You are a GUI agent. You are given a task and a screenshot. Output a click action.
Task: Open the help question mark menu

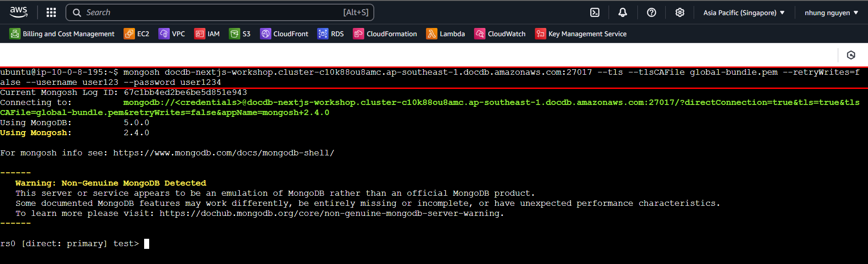click(x=652, y=12)
